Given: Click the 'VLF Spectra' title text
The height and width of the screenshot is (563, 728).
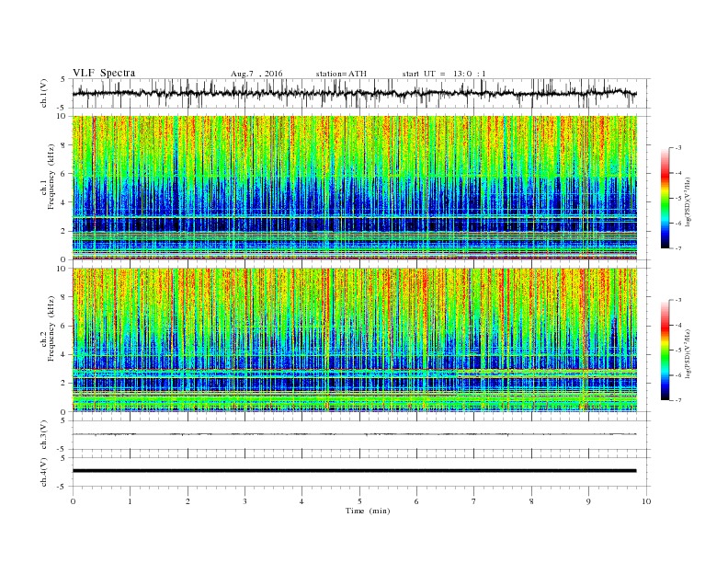Looking at the screenshot, I should click(x=104, y=73).
